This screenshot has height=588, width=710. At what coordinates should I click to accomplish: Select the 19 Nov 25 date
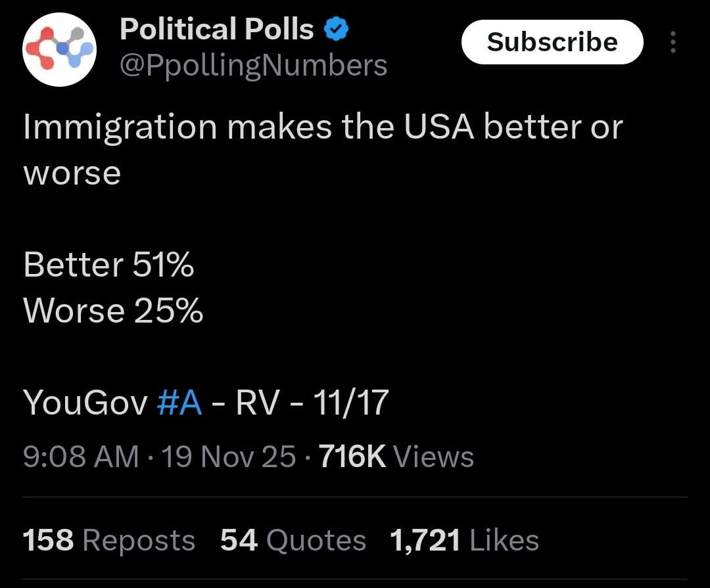pos(228,457)
